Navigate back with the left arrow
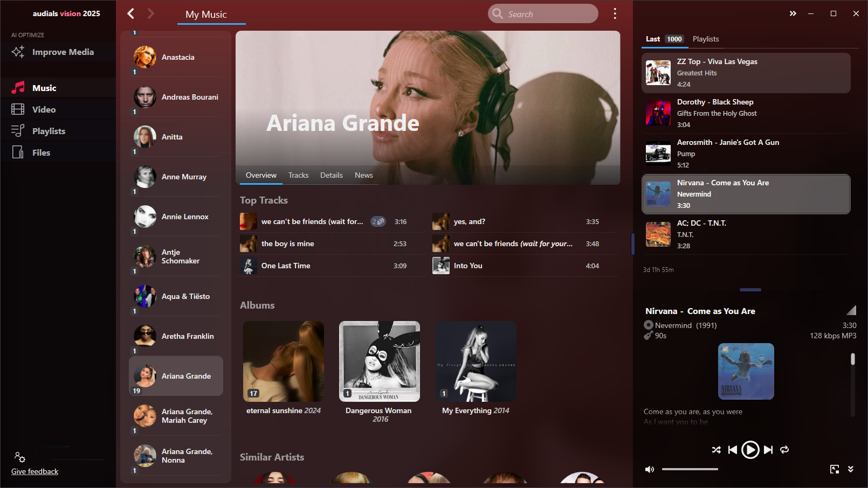868x488 pixels. pos(130,13)
